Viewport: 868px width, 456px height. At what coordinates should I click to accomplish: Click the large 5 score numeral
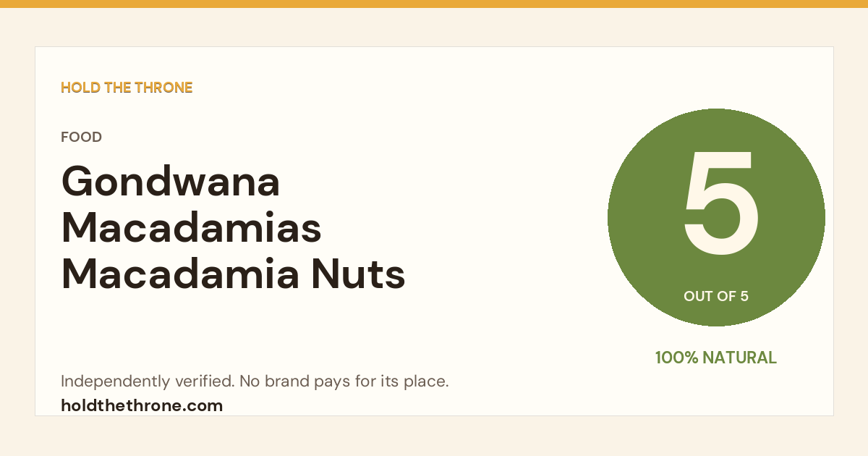(720, 203)
